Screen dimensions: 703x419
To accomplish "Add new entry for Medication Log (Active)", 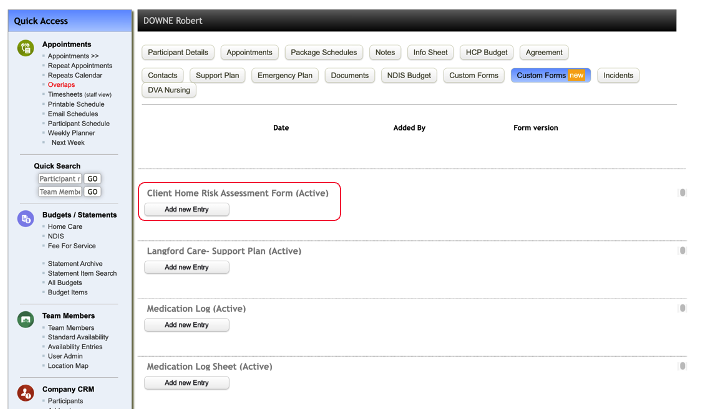I will click(187, 325).
